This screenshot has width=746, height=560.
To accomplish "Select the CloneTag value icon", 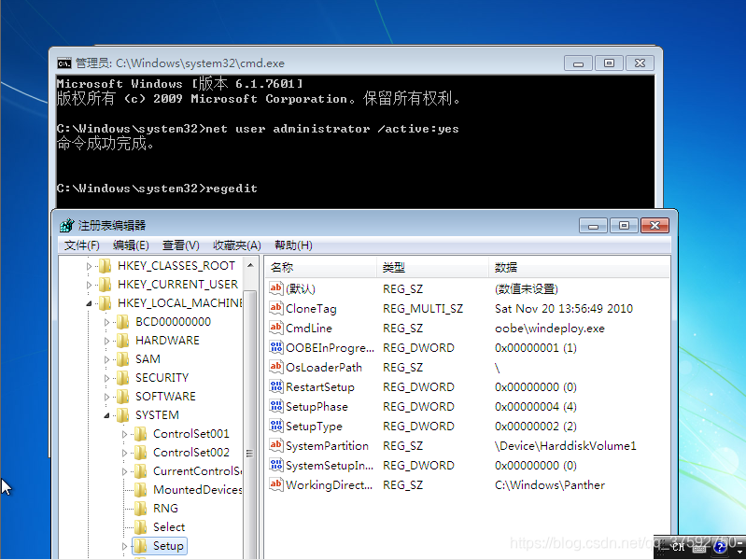I will (x=276, y=308).
